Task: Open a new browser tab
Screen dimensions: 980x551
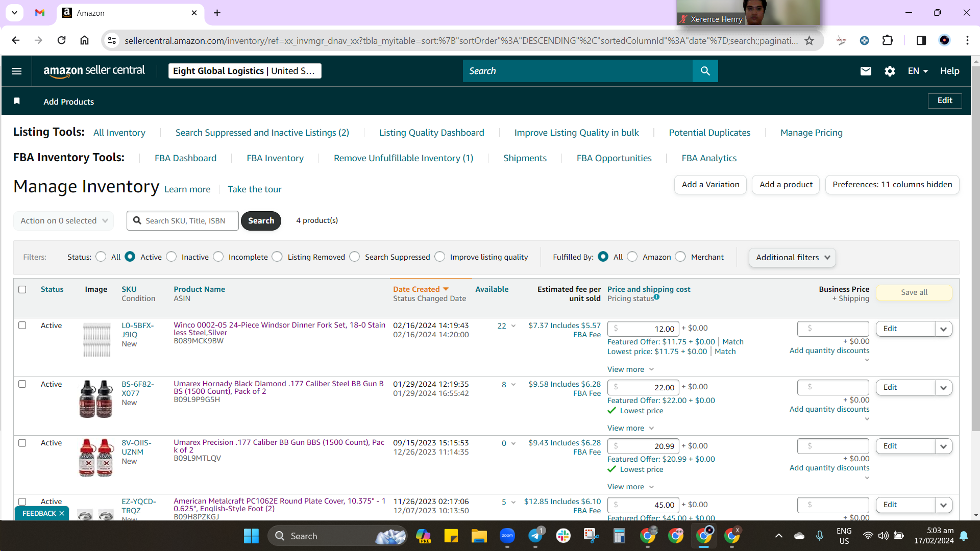Action: pyautogui.click(x=217, y=13)
